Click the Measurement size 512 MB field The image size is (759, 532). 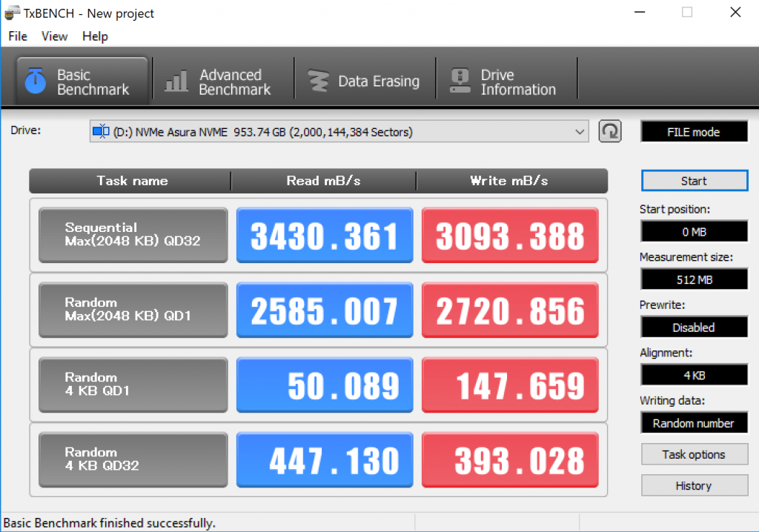[x=694, y=279]
